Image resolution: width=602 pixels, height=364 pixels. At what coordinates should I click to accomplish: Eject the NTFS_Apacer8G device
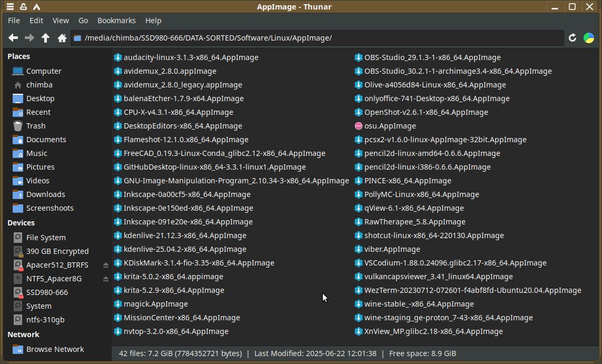click(105, 279)
